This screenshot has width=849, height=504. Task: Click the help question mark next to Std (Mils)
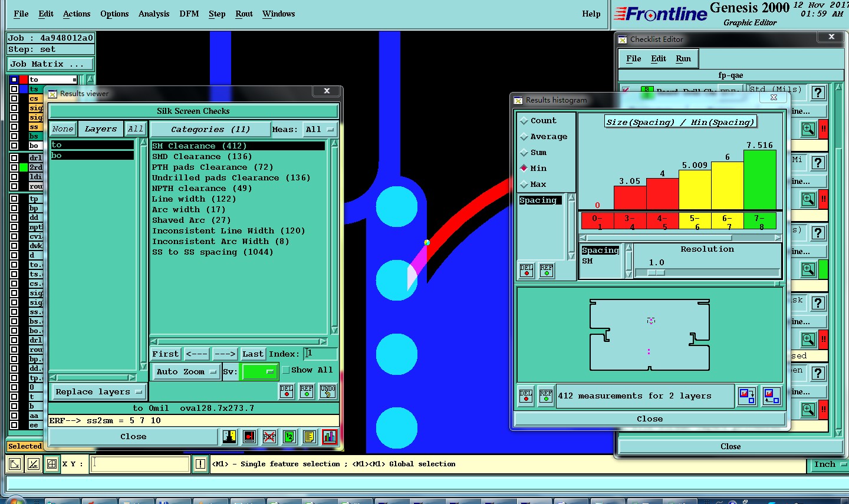[x=818, y=93]
